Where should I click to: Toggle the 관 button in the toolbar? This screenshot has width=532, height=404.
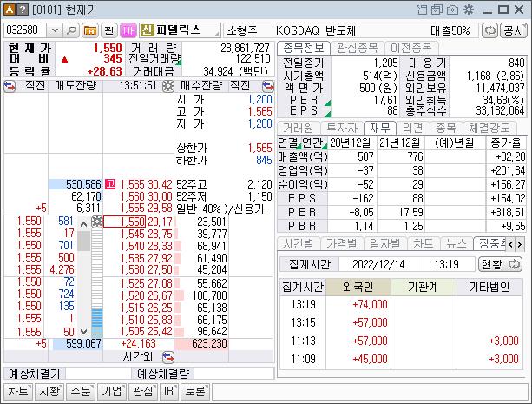point(109,30)
